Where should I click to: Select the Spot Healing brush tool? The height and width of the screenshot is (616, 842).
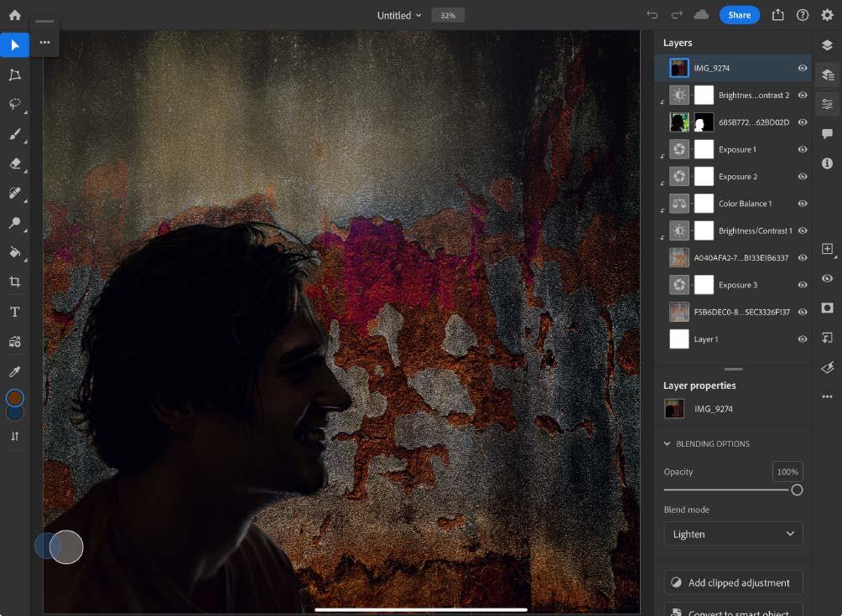[x=14, y=193]
